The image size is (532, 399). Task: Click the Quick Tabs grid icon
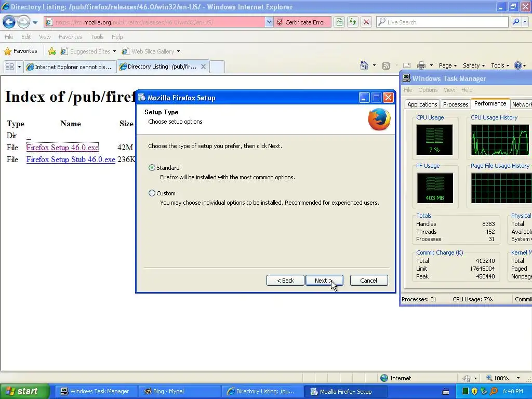click(9, 67)
